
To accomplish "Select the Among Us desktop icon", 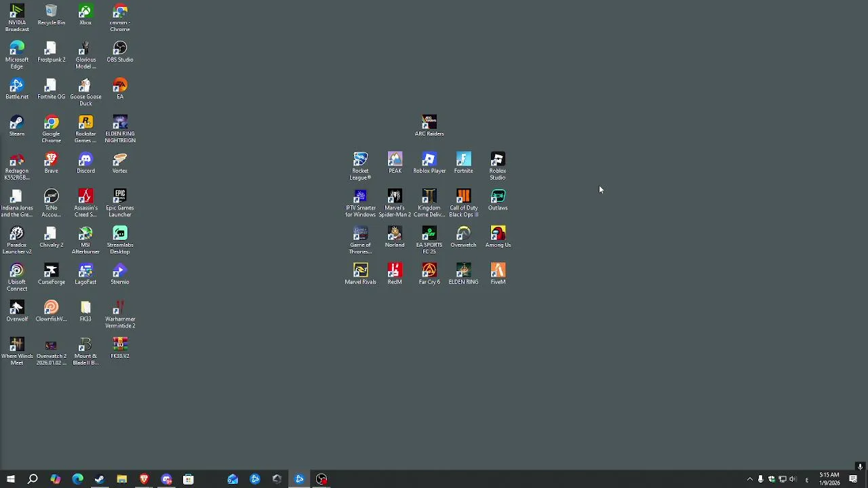I will (x=498, y=237).
